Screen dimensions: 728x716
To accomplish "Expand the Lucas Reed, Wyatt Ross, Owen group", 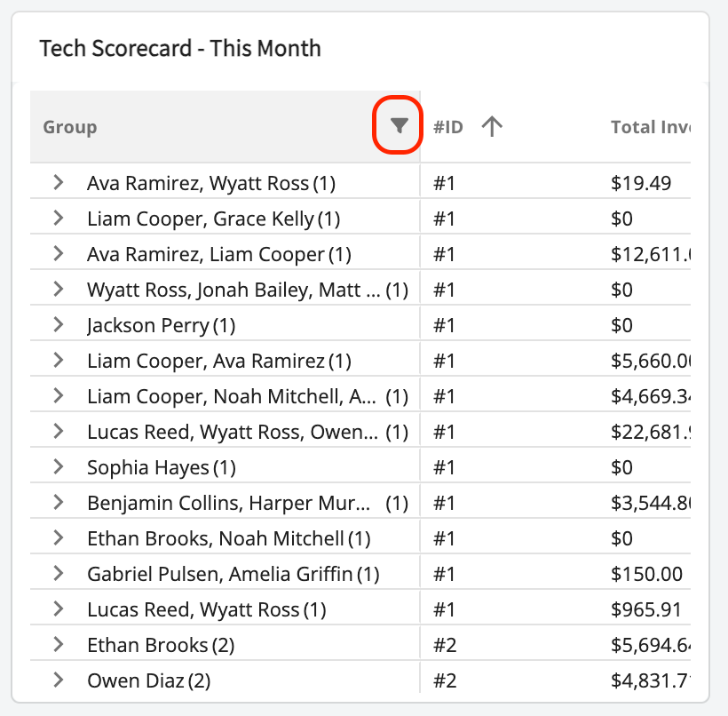I will pyautogui.click(x=58, y=431).
